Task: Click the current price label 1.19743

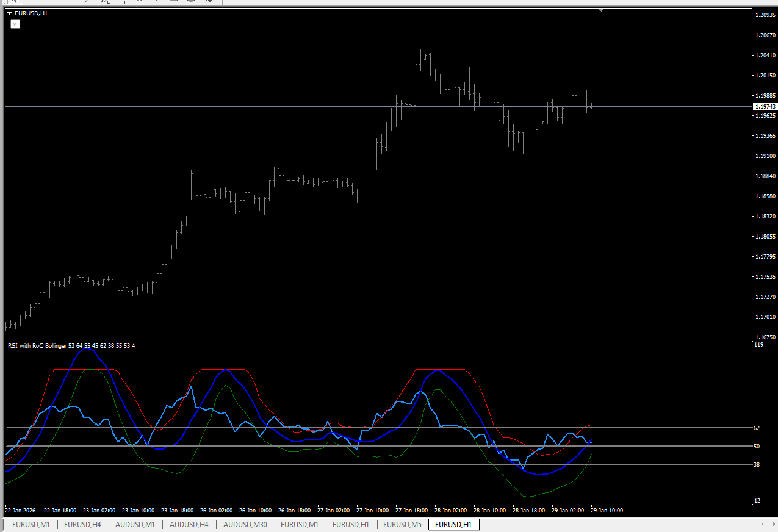Action: pos(765,107)
